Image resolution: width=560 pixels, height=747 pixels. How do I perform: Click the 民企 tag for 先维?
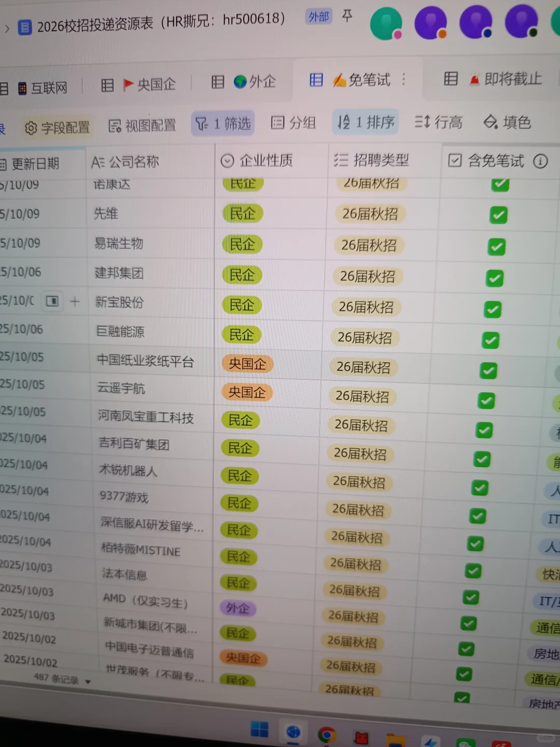click(243, 214)
